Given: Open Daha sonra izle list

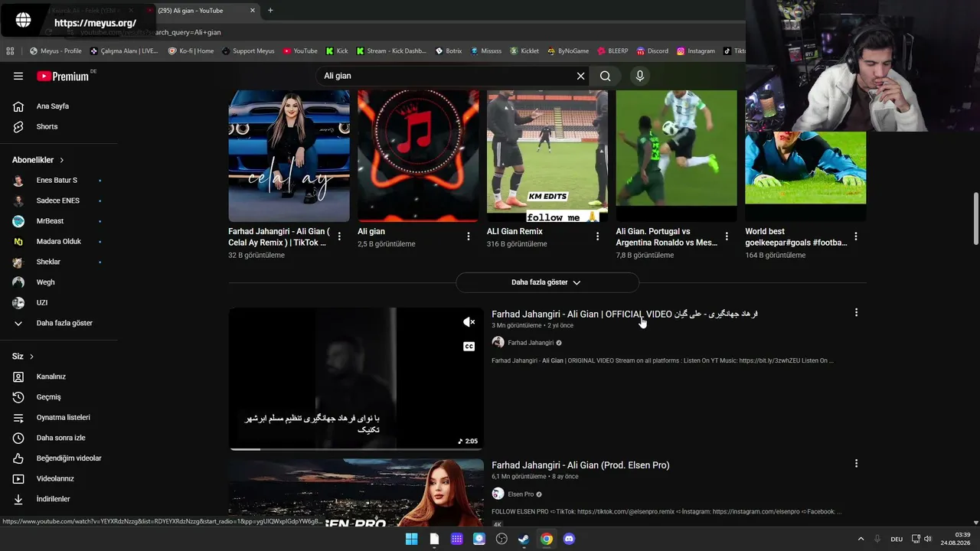Looking at the screenshot, I should 59,438.
